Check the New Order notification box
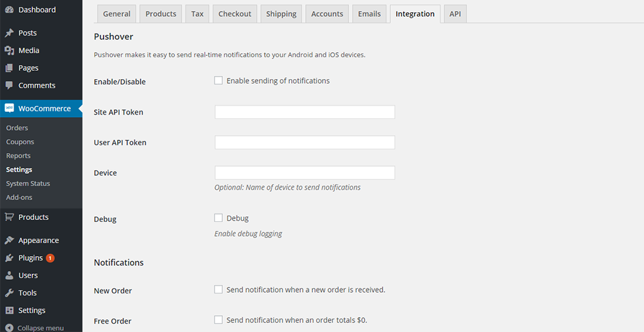 (x=218, y=290)
